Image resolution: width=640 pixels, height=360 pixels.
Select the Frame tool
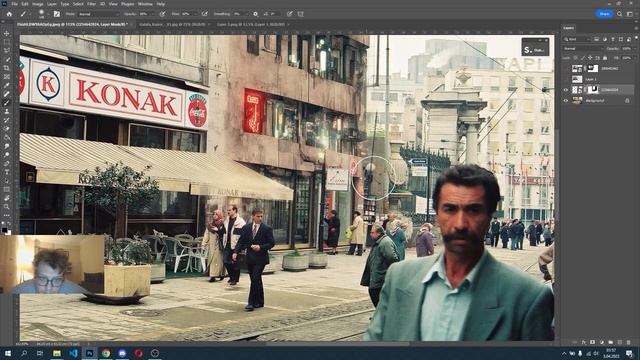pyautogui.click(x=7, y=76)
